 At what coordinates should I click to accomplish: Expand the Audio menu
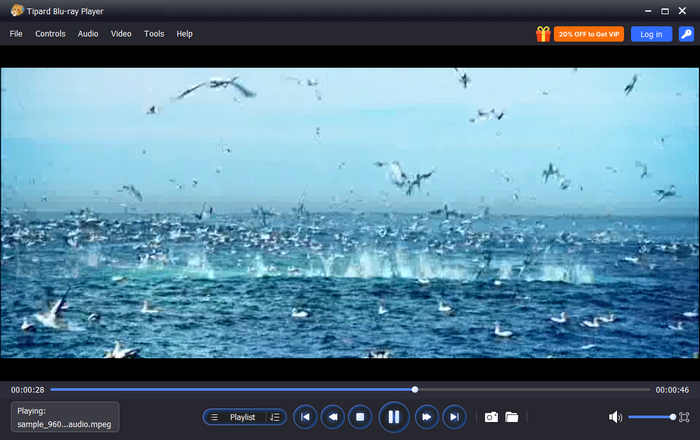[88, 34]
